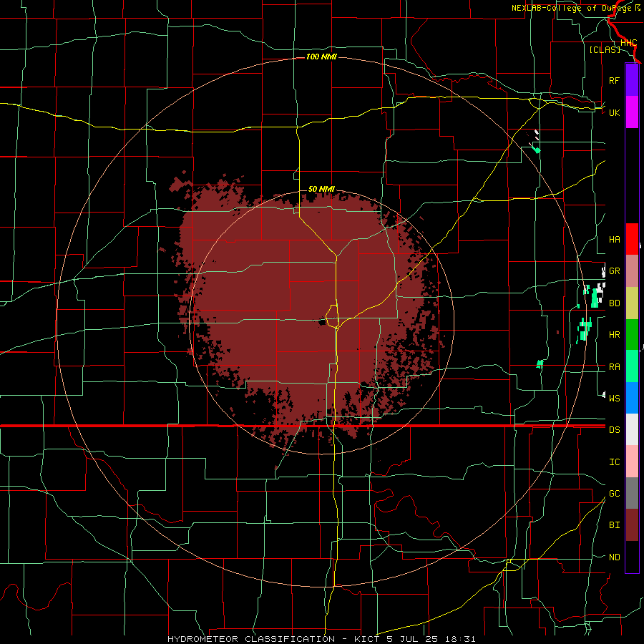The image size is (644, 644).
Task: Click the KICT radar site identifier
Action: pyautogui.click(x=367, y=639)
